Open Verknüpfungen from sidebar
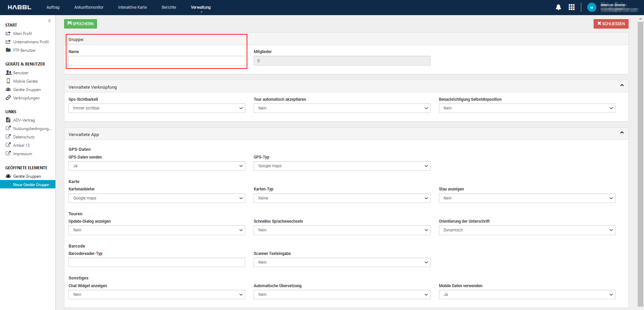This screenshot has width=644, height=310. [26, 98]
